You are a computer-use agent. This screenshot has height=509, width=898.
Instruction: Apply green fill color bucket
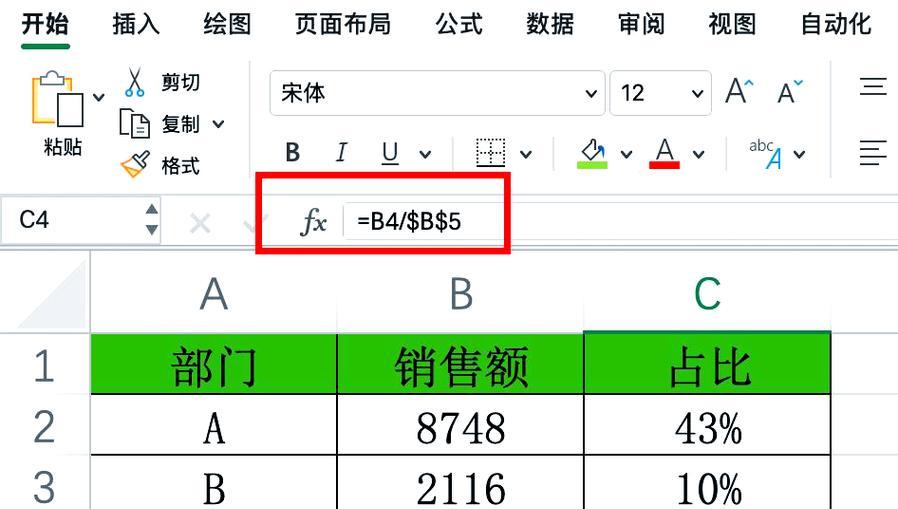[592, 153]
